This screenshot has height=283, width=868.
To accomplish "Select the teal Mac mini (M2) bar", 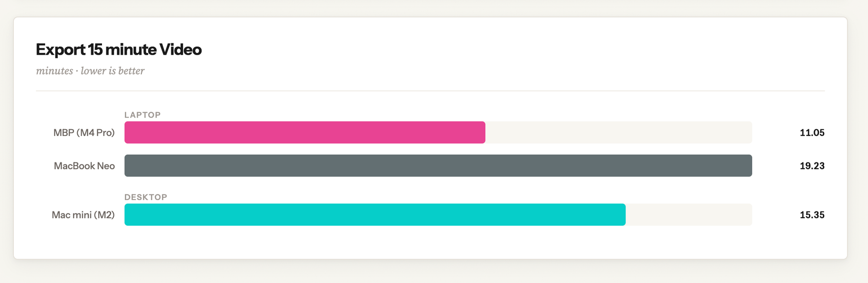I will pyautogui.click(x=375, y=214).
